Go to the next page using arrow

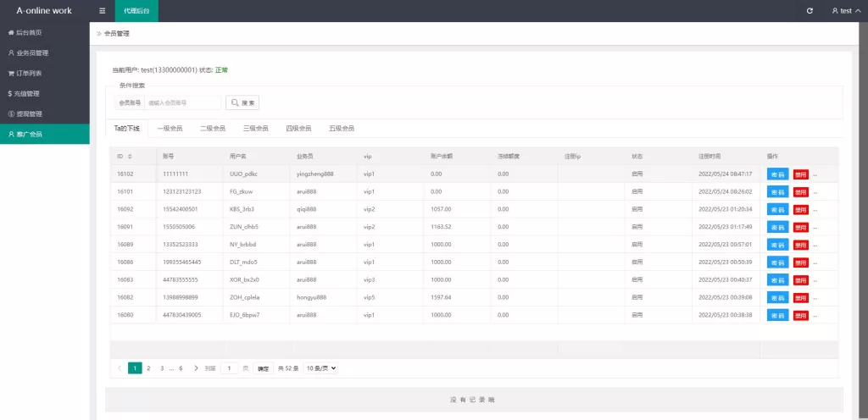pyautogui.click(x=196, y=368)
